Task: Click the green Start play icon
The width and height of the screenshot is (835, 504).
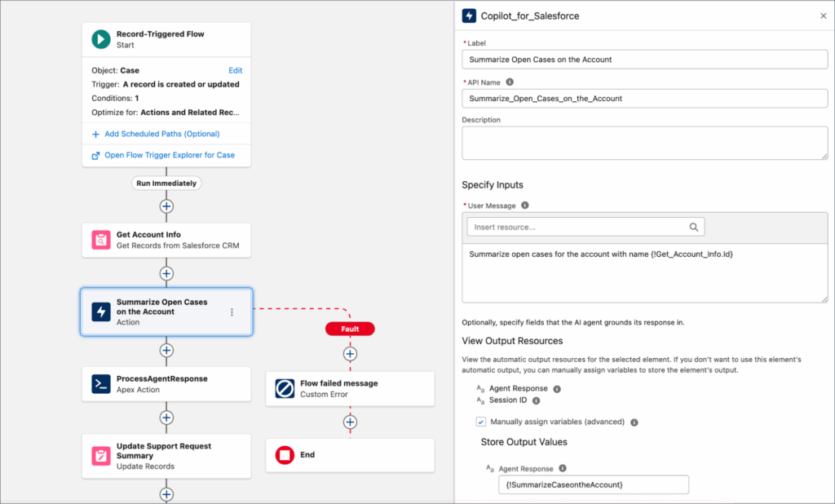Action: coord(100,39)
